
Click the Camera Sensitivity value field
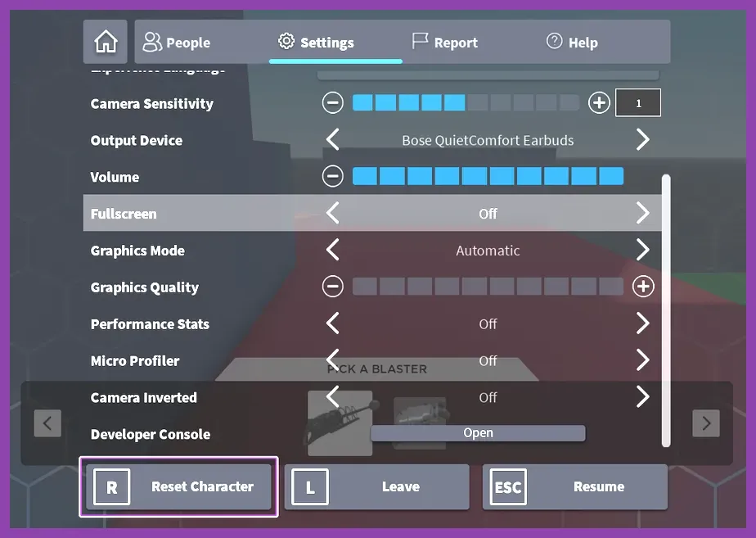coord(638,103)
